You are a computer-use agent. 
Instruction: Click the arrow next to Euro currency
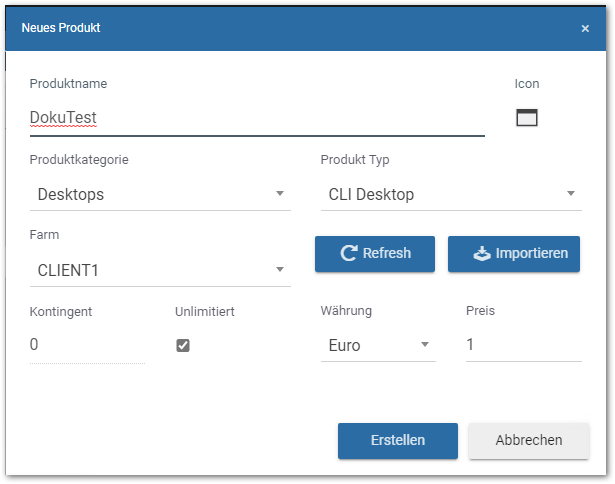click(x=425, y=344)
